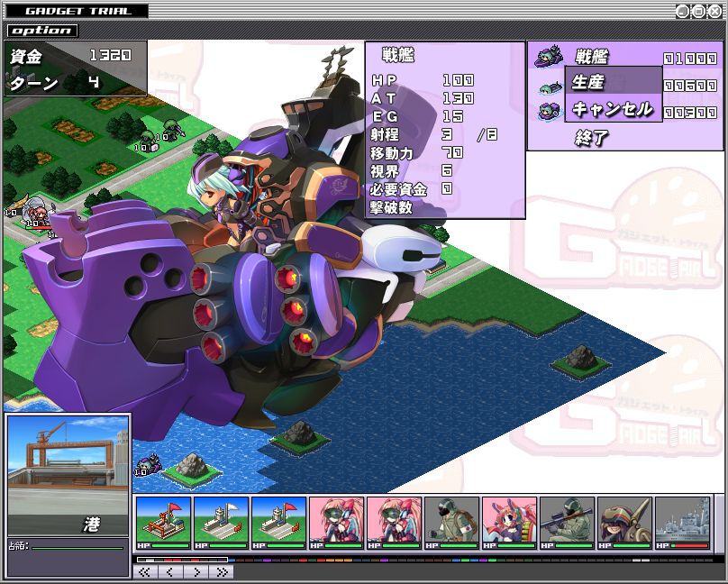The image size is (728, 584).
Task: Choose キャンセル in the popup menu
Action: coord(614,108)
